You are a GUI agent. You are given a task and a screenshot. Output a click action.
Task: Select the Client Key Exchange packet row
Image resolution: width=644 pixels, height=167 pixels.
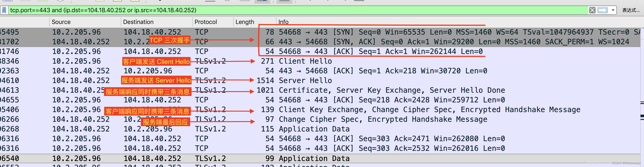[x=320, y=110]
